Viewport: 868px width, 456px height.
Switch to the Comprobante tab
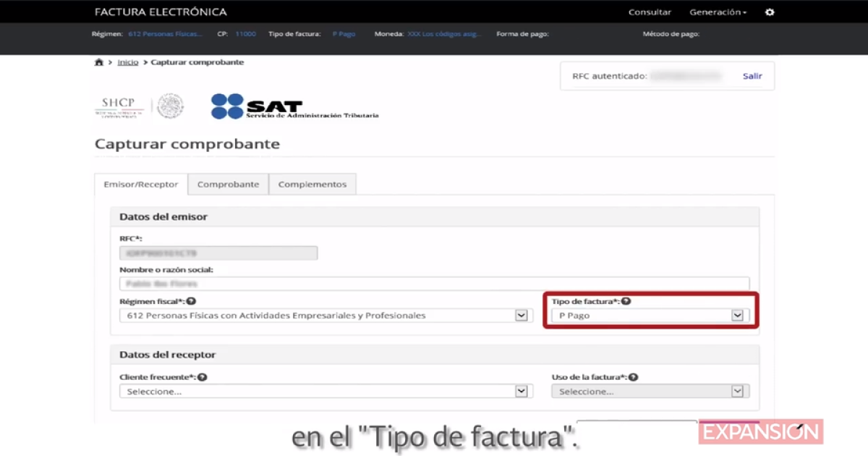(x=228, y=184)
